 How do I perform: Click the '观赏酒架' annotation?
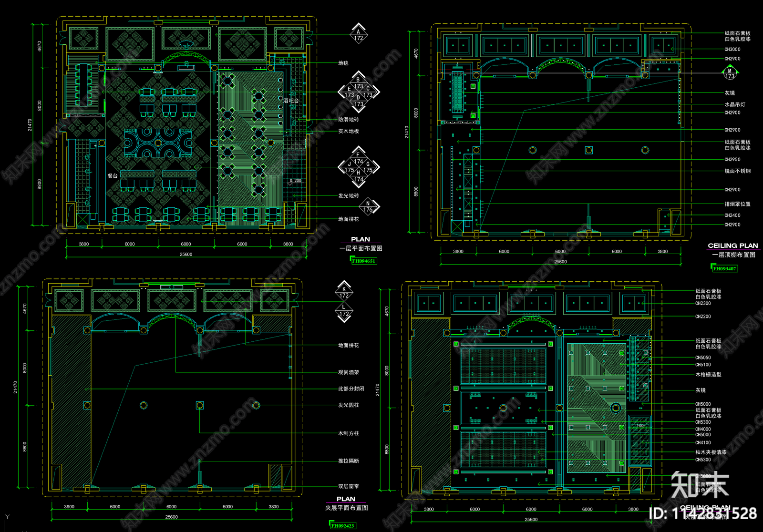coord(349,372)
